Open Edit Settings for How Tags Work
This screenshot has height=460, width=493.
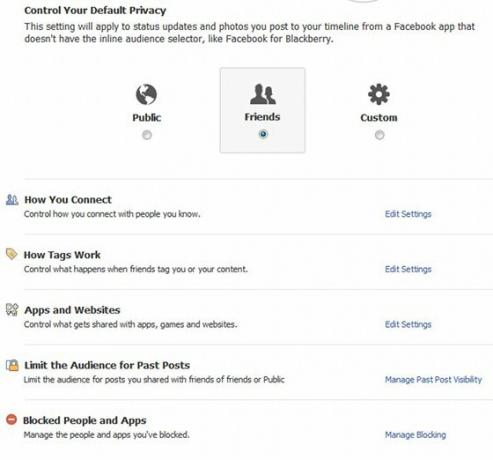(x=408, y=269)
